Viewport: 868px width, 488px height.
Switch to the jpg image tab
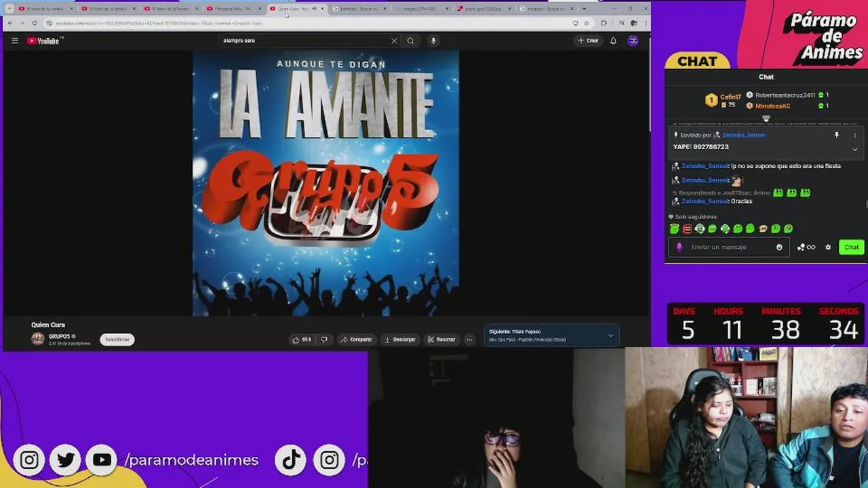(x=483, y=9)
